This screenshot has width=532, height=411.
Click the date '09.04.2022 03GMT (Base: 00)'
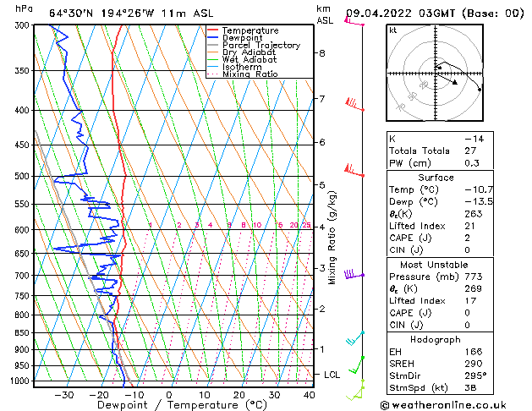(x=435, y=14)
